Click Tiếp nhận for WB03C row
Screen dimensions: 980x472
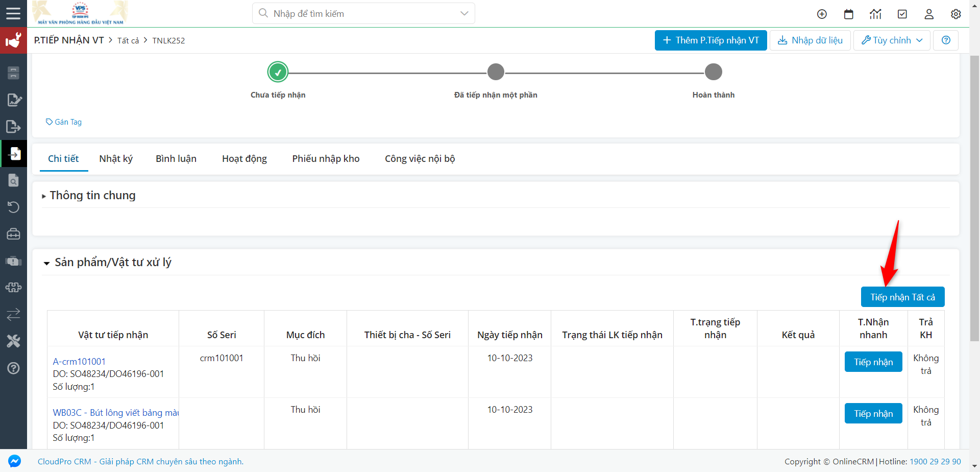coord(873,413)
